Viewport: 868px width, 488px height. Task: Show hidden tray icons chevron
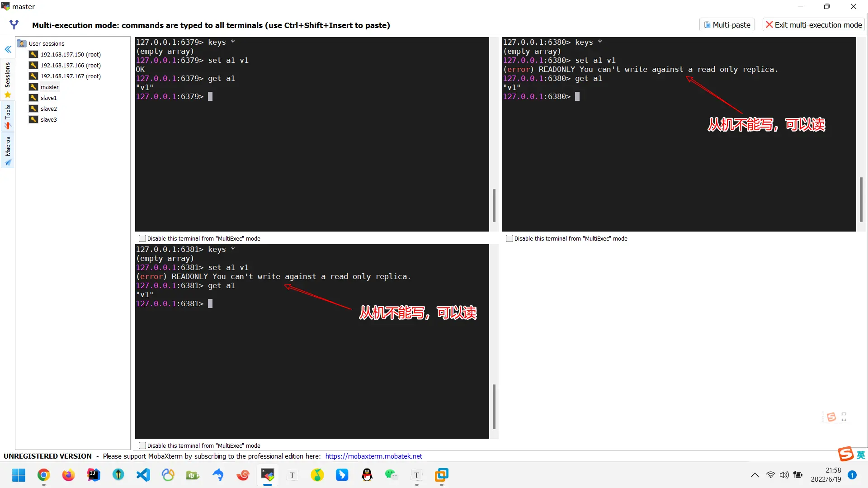(755, 475)
